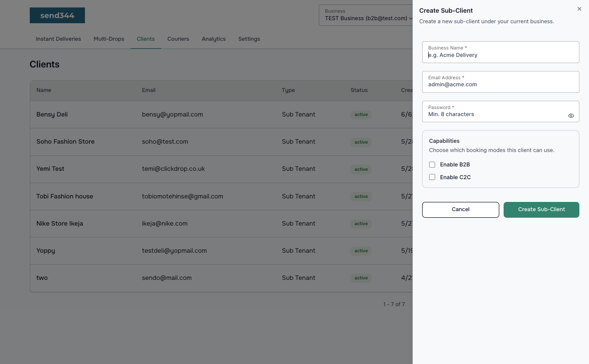
Task: Click the Cancel button
Action: (x=461, y=209)
